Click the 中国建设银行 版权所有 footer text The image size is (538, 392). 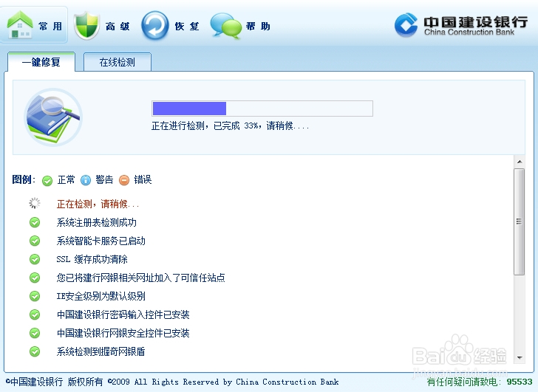[54, 382]
